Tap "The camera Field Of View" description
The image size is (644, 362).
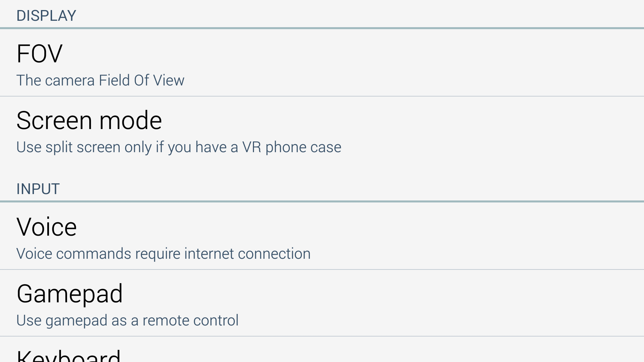point(100,80)
